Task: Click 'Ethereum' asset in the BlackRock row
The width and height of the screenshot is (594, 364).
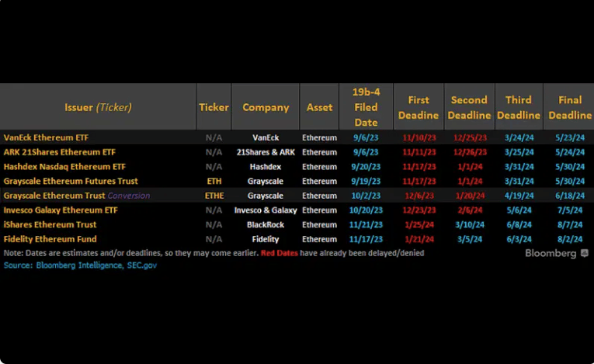Action: click(319, 224)
